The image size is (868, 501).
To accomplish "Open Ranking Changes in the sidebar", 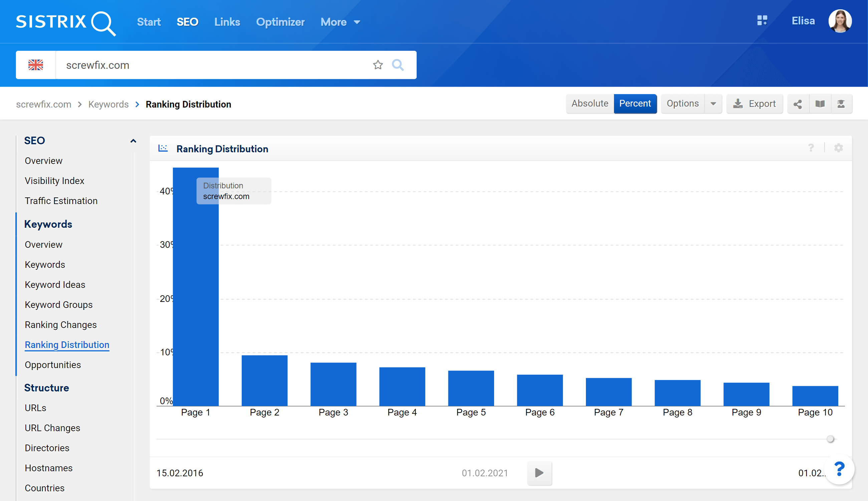I will [60, 324].
